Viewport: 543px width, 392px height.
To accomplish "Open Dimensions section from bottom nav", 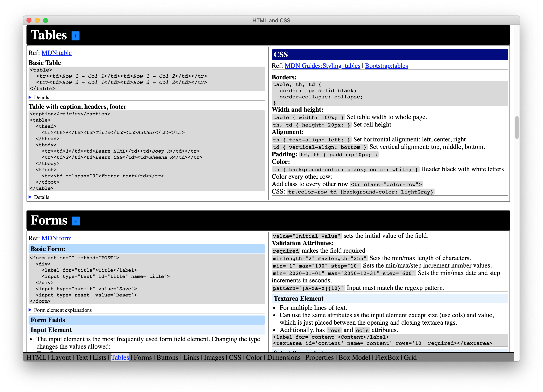I will (284, 357).
